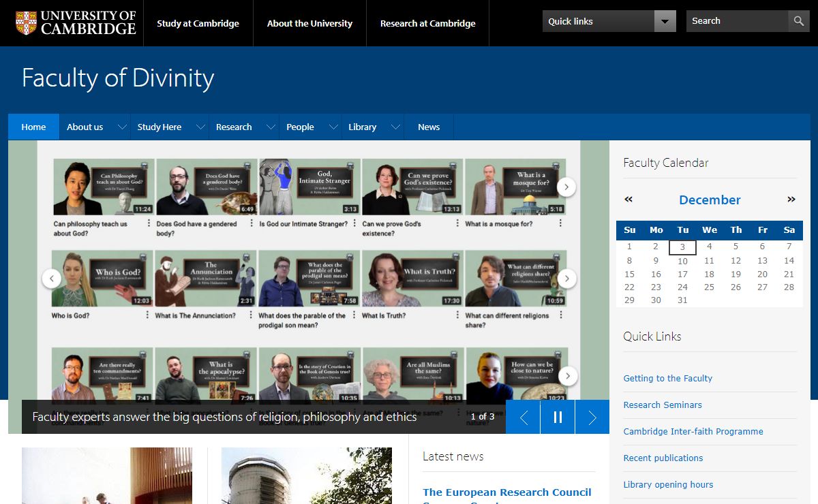Image resolution: width=818 pixels, height=504 pixels.
Task: Open the News menu item
Action: pyautogui.click(x=429, y=127)
